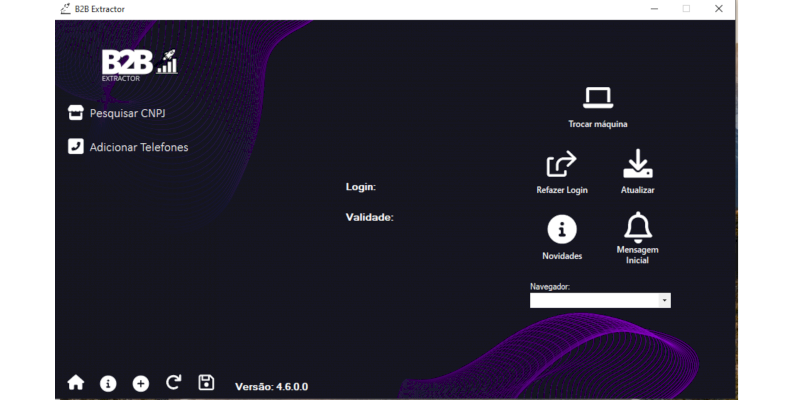Click the plus circle icon
The height and width of the screenshot is (400, 800).
(x=141, y=384)
